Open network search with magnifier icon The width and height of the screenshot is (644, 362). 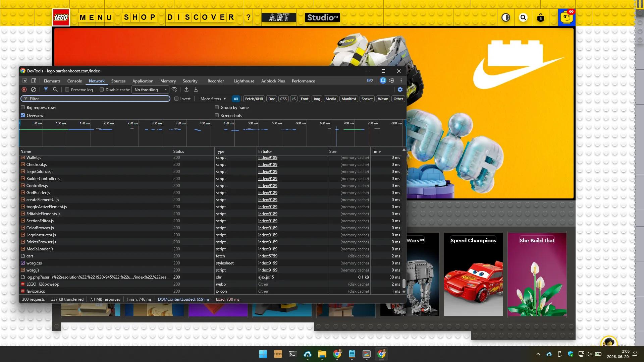(55, 89)
